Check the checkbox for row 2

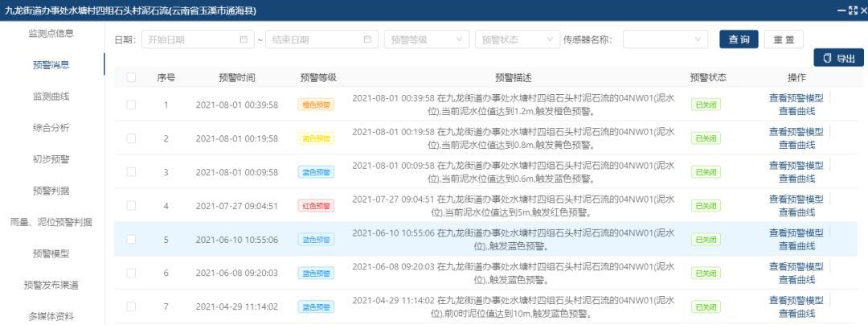[x=131, y=138]
